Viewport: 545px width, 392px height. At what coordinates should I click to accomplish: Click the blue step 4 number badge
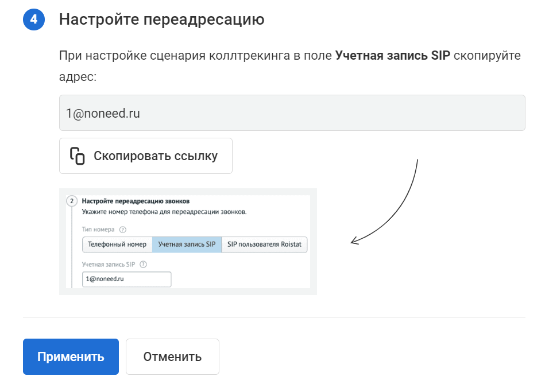pyautogui.click(x=34, y=20)
